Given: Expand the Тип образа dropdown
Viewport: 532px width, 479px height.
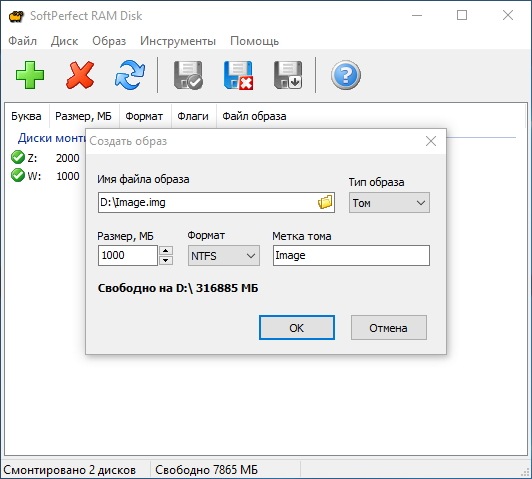Looking at the screenshot, I should pos(389,203).
